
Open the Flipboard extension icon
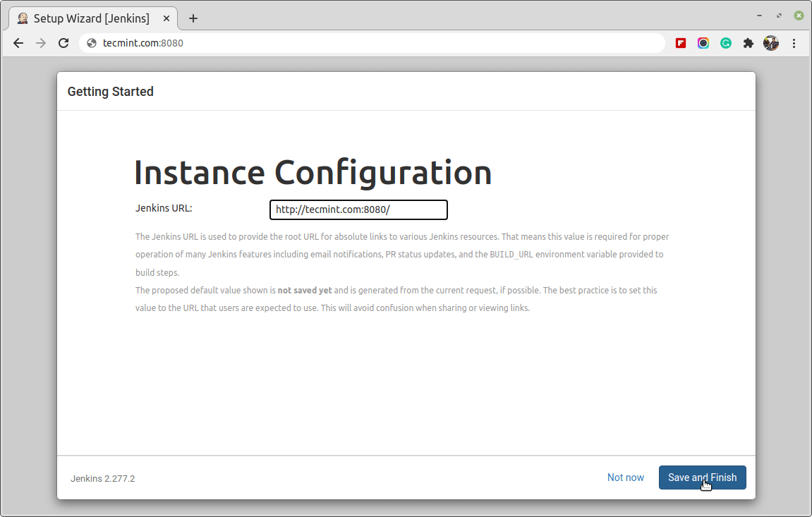681,43
